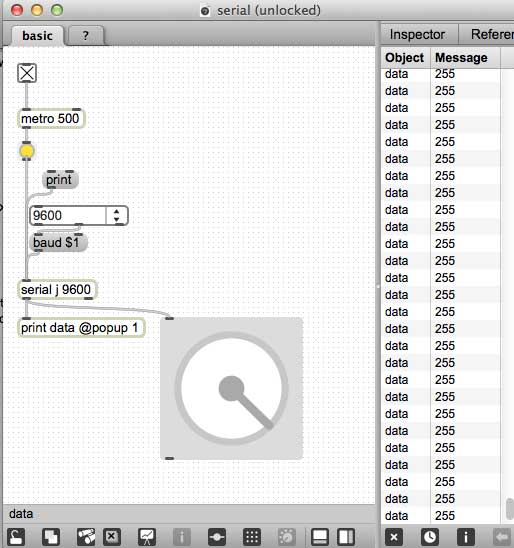514x548 pixels.
Task: Click the stepper arrows on 9600 box
Action: (117, 216)
